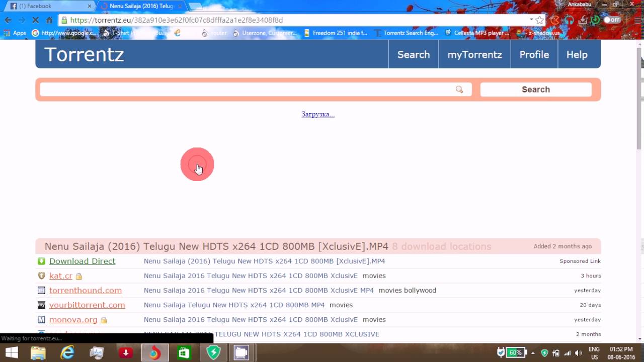Click the 01:52 PM clock
644x362 pixels.
pos(622,352)
